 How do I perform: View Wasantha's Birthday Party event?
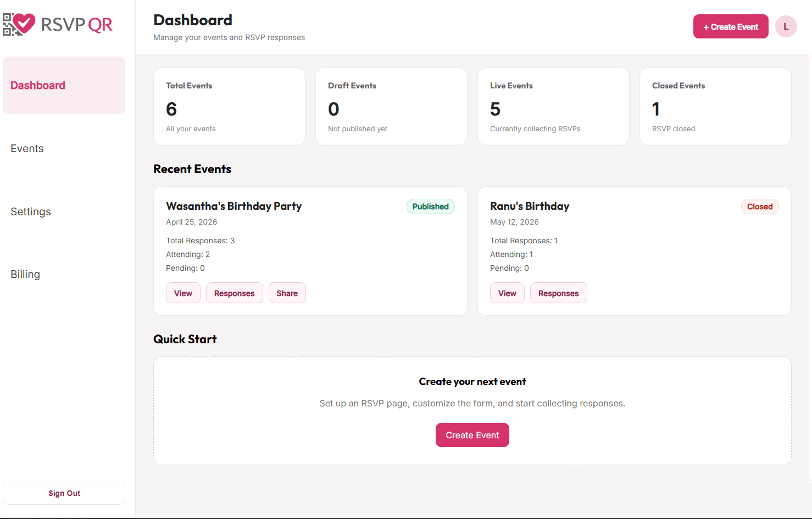click(183, 293)
